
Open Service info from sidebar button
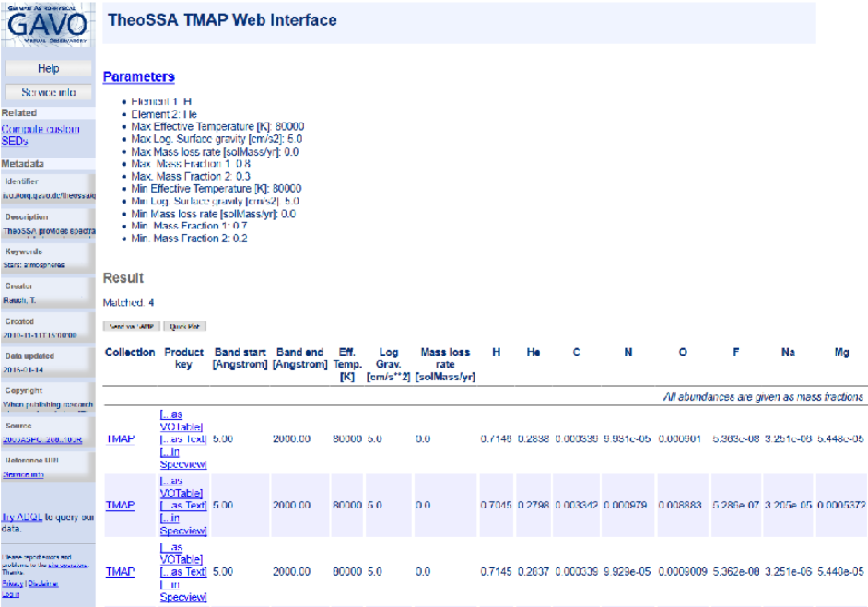click(48, 93)
